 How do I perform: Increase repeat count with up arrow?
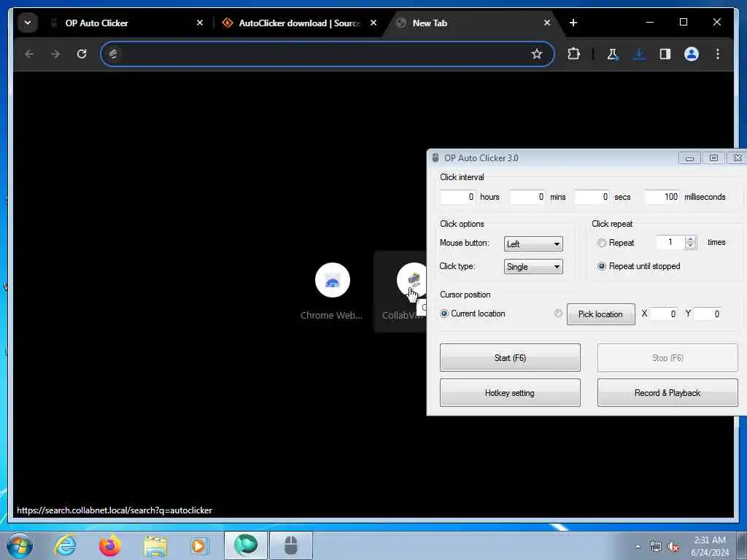pos(690,239)
